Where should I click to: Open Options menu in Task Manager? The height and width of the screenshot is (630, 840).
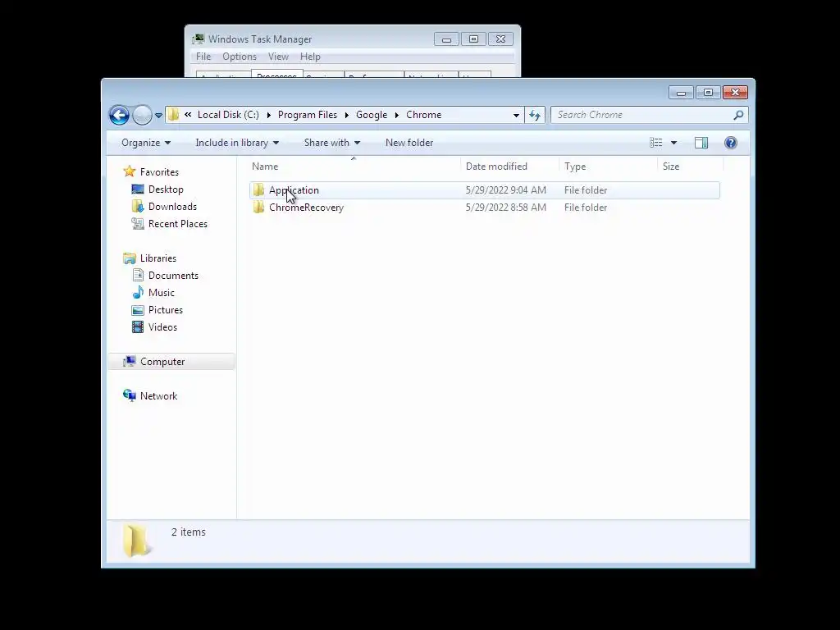pos(240,57)
